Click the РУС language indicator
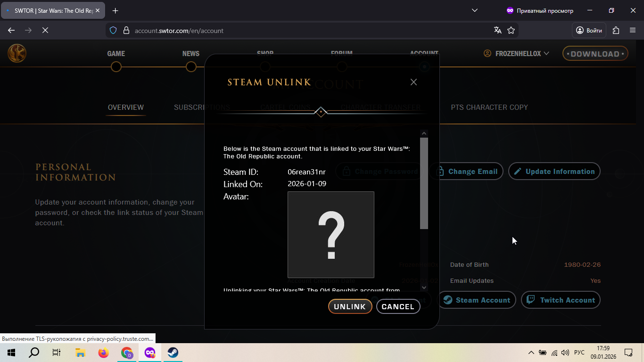Screen dimensions: 644x362 579,353
